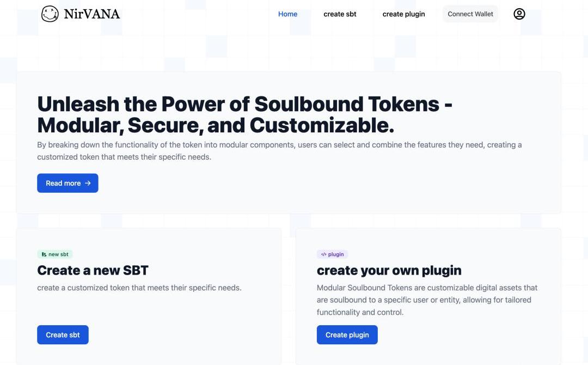The height and width of the screenshot is (365, 588).
Task: Open the create plugin nav item
Action: pyautogui.click(x=403, y=14)
